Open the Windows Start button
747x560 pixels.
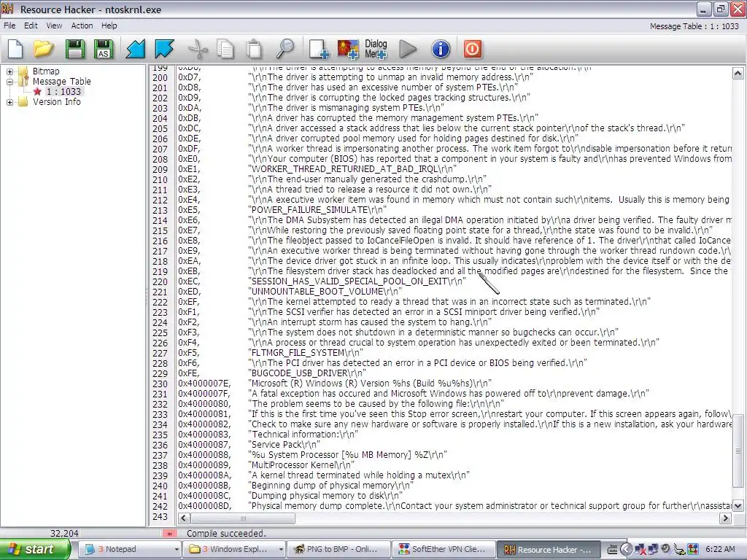[x=34, y=549]
